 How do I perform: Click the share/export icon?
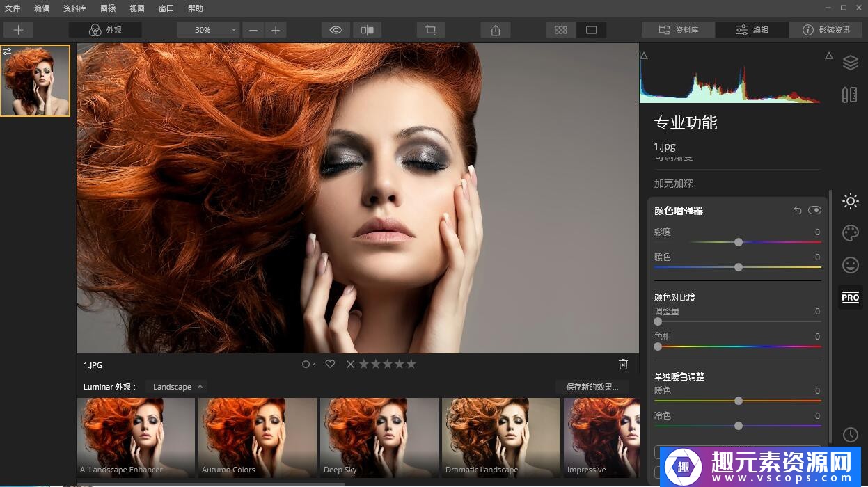[496, 30]
